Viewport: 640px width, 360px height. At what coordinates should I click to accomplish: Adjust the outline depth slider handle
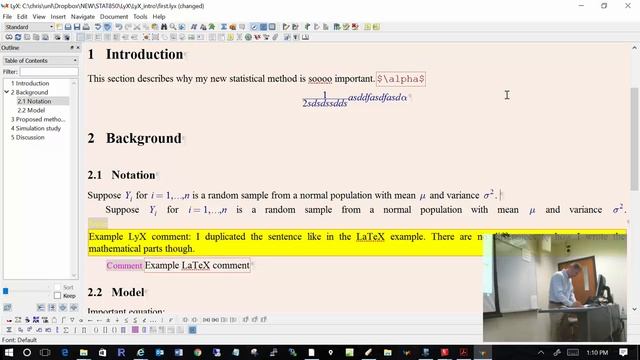[x=6, y=291]
